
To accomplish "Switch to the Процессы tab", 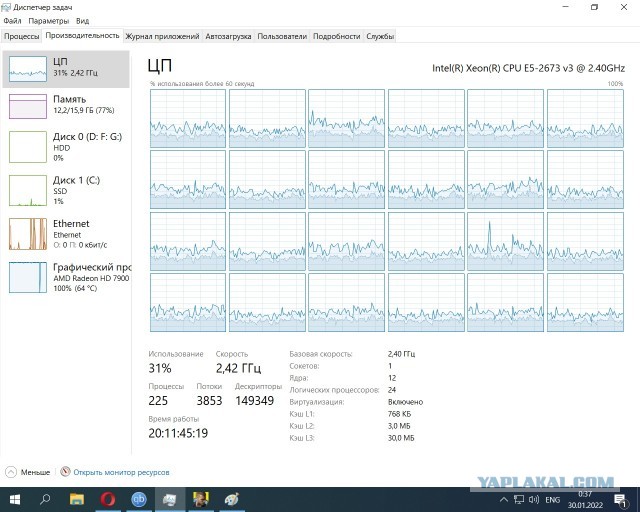I will tap(21, 36).
